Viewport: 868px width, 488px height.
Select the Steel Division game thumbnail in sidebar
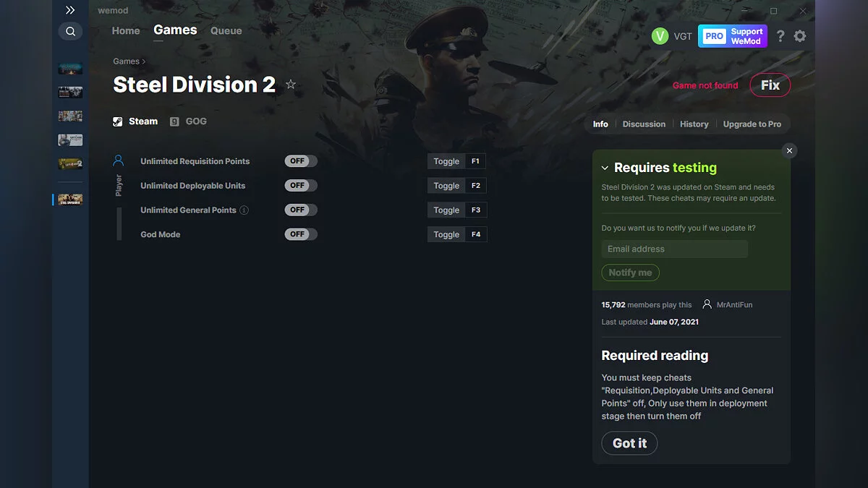point(70,200)
